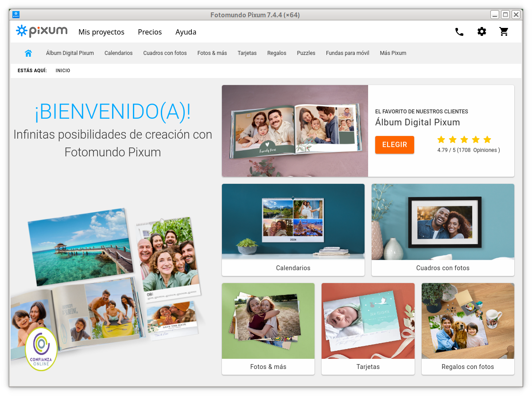This screenshot has height=396, width=532.
Task: Select Regalos in category bar
Action: pyautogui.click(x=277, y=53)
